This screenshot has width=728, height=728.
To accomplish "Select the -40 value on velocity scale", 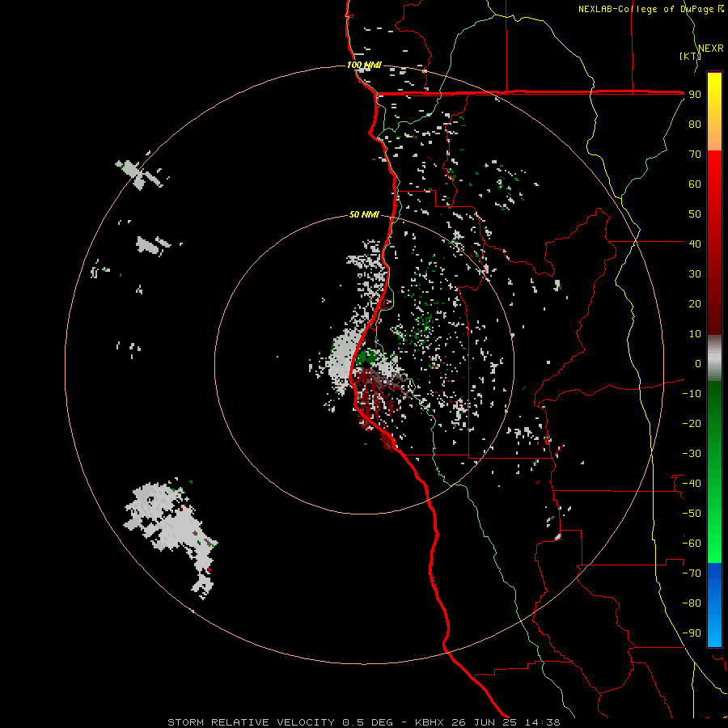I will (692, 484).
